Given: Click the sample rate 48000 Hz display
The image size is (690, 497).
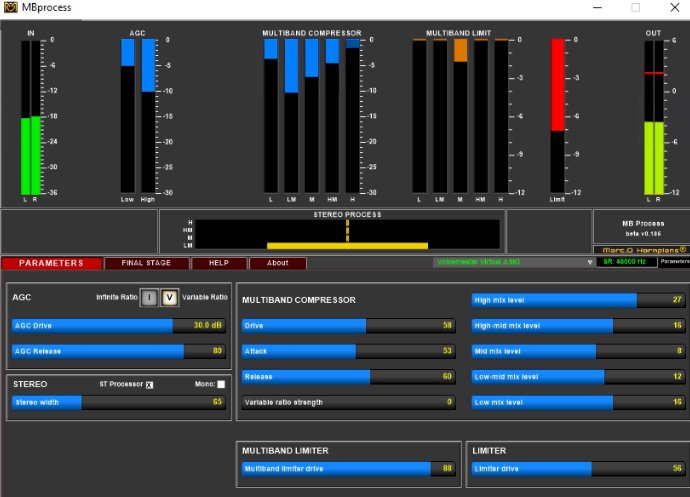Looking at the screenshot, I should (626, 262).
